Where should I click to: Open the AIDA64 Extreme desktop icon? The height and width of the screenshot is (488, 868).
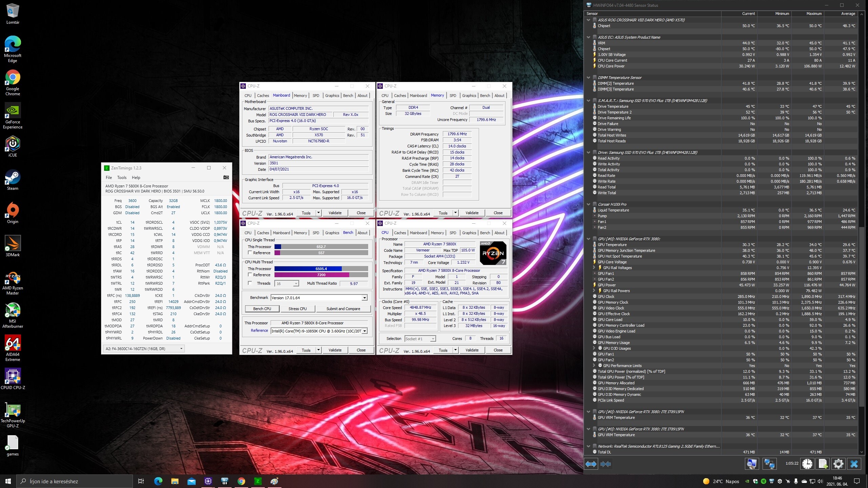pos(13,348)
